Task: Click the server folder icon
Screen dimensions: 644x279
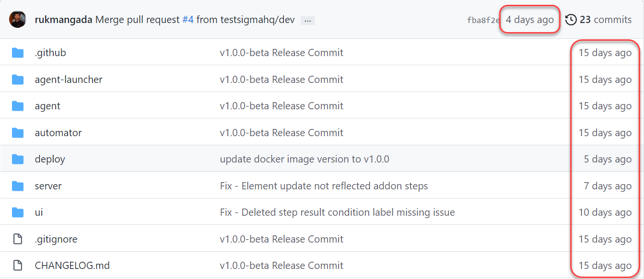Action: pos(18,186)
